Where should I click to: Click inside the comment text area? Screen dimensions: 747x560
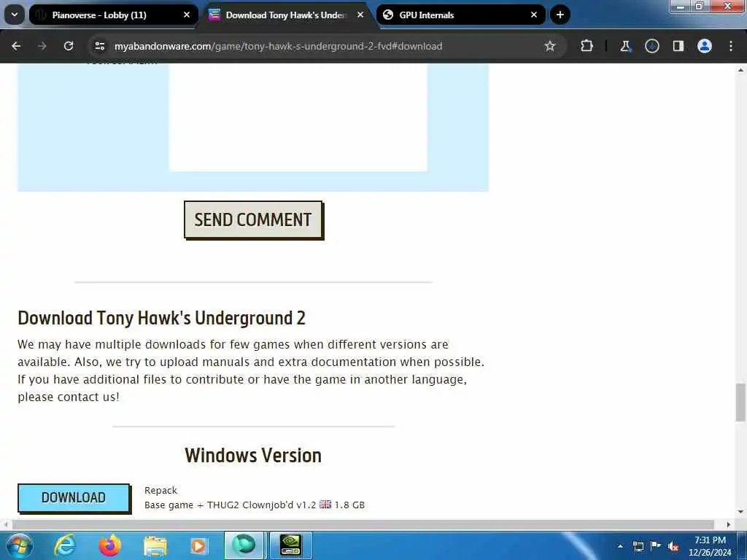298,117
